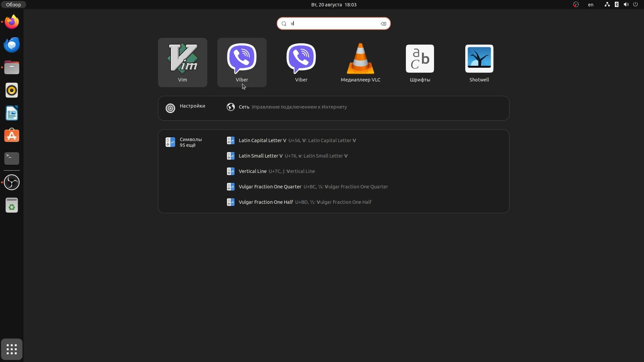Open LibreOffice Writer from dock
Screen dimensions: 644x362
tap(12, 113)
